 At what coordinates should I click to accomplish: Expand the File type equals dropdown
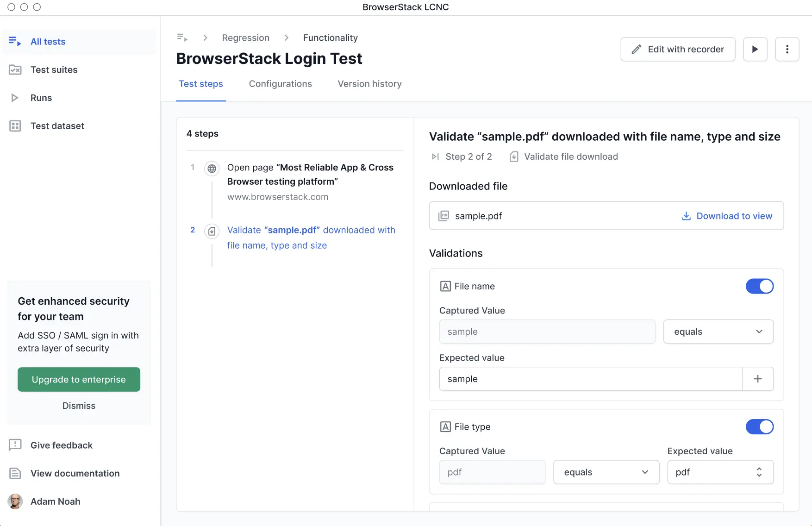click(x=606, y=472)
